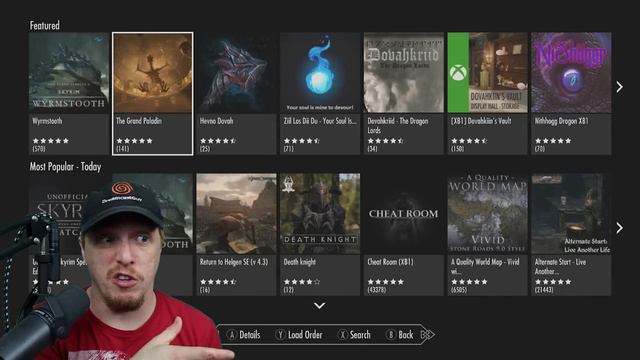Click the Death knight four-star rating
This screenshot has height=360, width=640.
pyautogui.click(x=302, y=282)
